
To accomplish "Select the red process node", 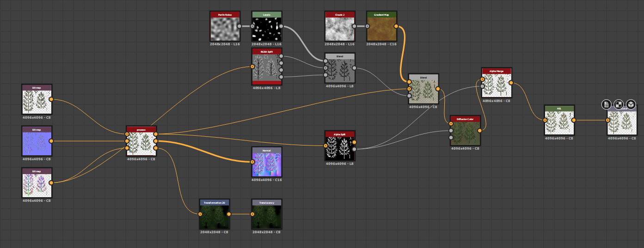I will click(x=141, y=141).
